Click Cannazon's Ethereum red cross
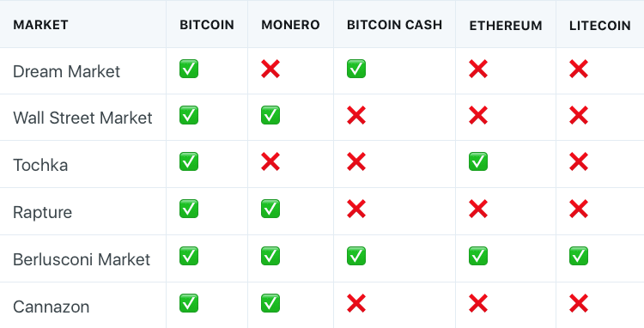 pyautogui.click(x=478, y=303)
